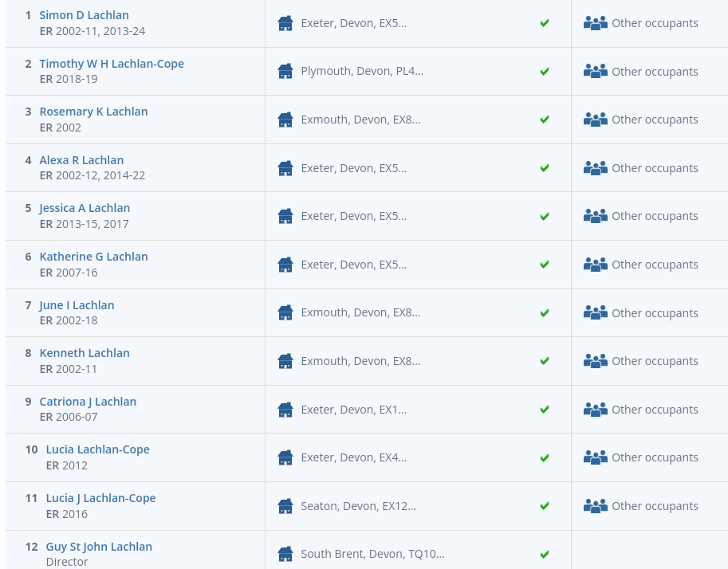
Task: Click house icon in June I Lachlan row
Action: point(285,313)
